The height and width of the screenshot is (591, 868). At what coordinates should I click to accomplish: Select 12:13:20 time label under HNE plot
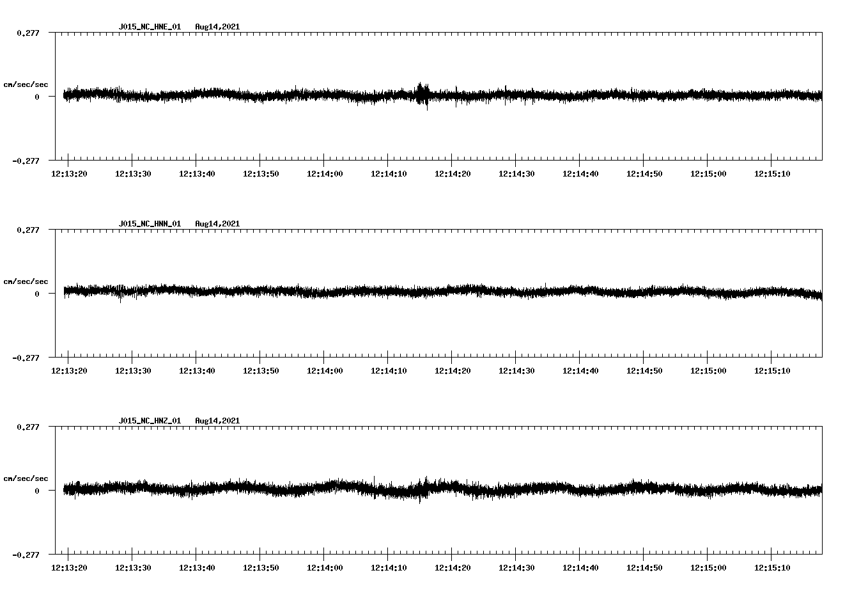[69, 173]
